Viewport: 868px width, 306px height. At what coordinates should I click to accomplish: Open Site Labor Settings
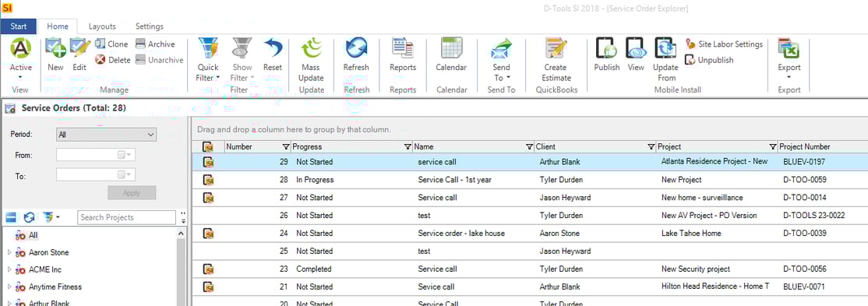(724, 44)
